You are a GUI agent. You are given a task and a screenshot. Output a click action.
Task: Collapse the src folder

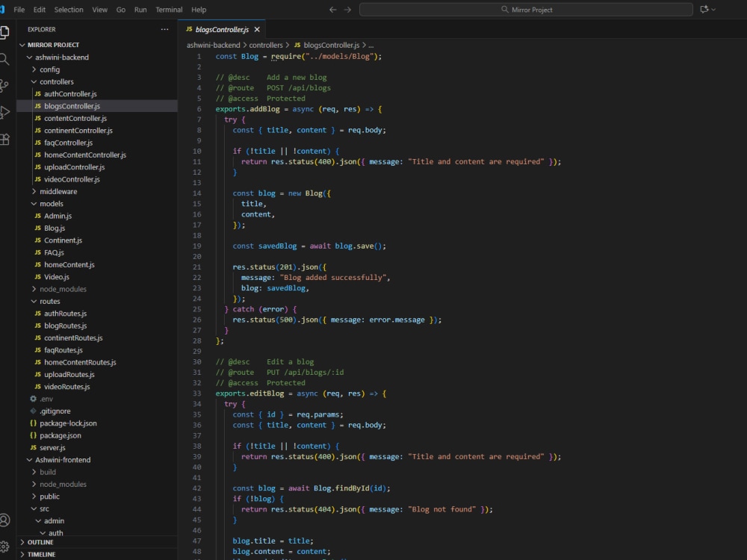(97, 508)
